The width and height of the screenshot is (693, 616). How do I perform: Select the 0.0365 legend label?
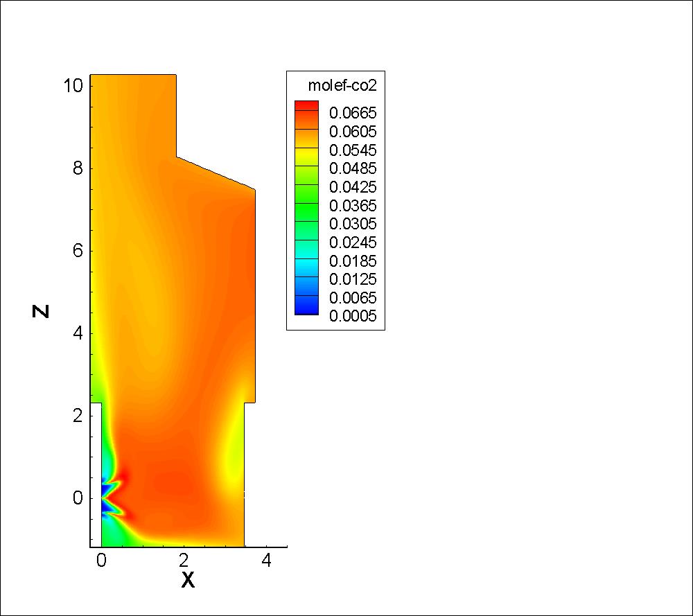(x=353, y=206)
